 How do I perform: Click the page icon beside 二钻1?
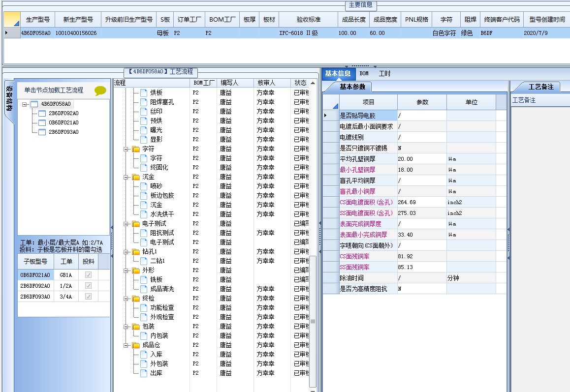(x=144, y=261)
